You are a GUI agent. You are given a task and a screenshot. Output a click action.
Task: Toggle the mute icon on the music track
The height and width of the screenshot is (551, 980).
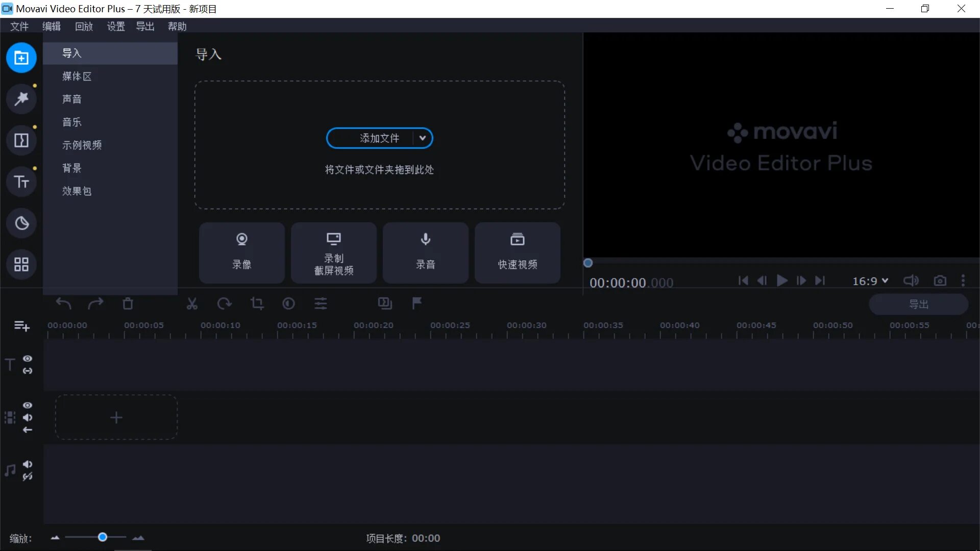click(x=28, y=464)
